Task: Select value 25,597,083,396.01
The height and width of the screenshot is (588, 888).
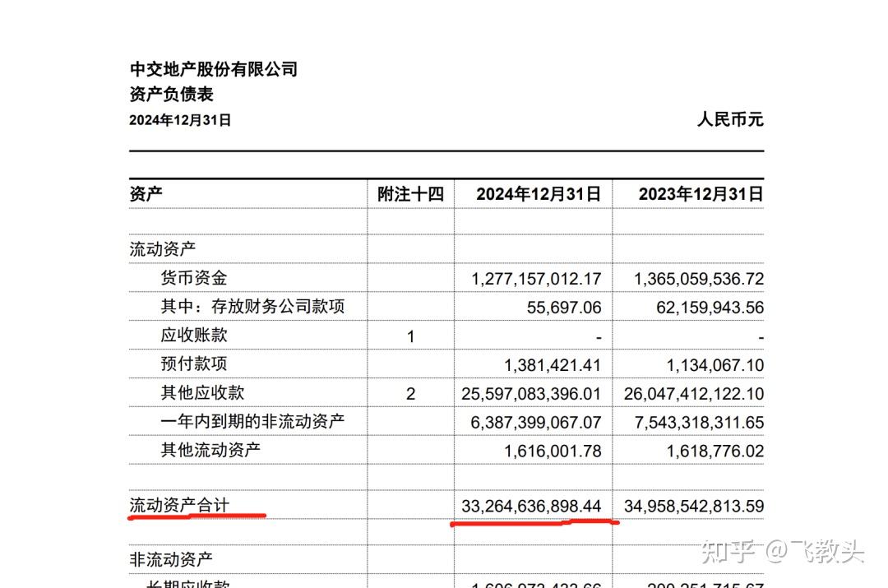Action: tap(531, 394)
